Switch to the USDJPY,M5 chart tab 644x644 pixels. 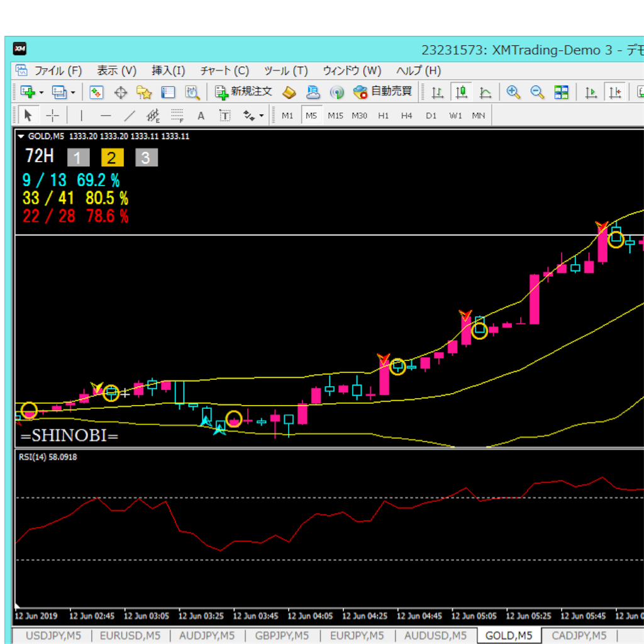[x=53, y=635]
